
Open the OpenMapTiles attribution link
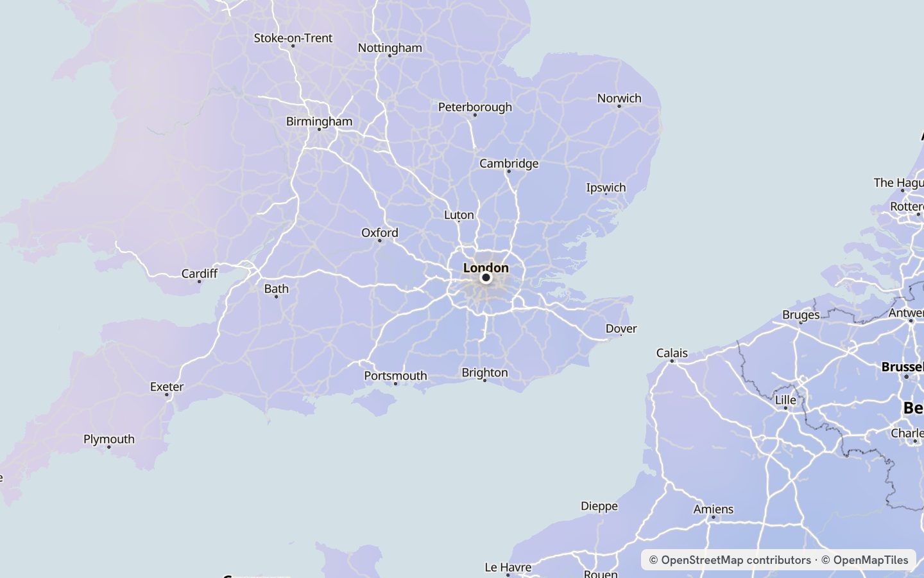point(865,560)
